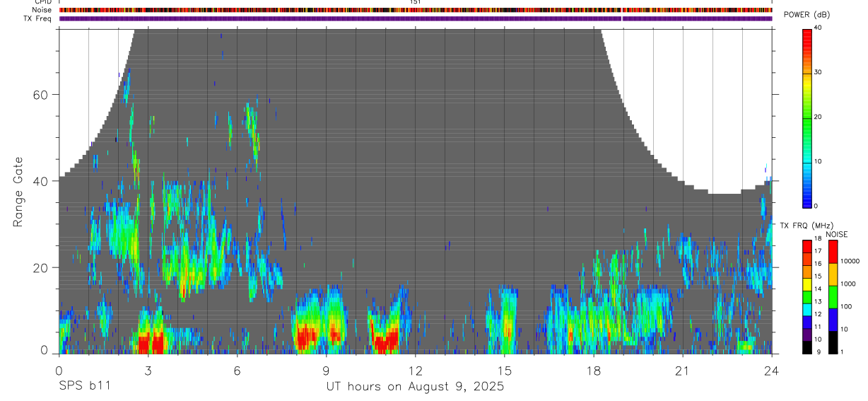This screenshot has height=401, width=868.
Task: Click the 'Noise' strip label at top
Action: pyautogui.click(x=43, y=10)
